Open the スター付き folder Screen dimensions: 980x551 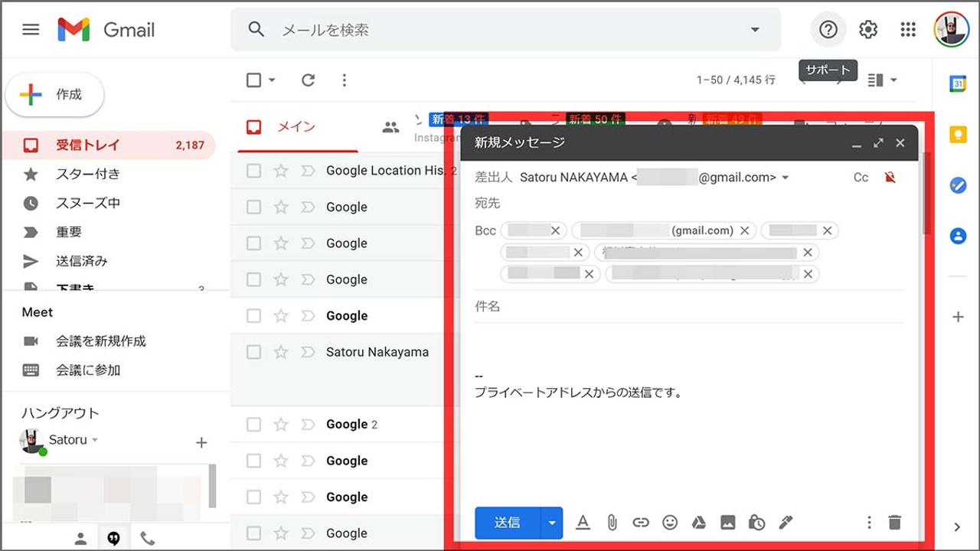pyautogui.click(x=87, y=174)
